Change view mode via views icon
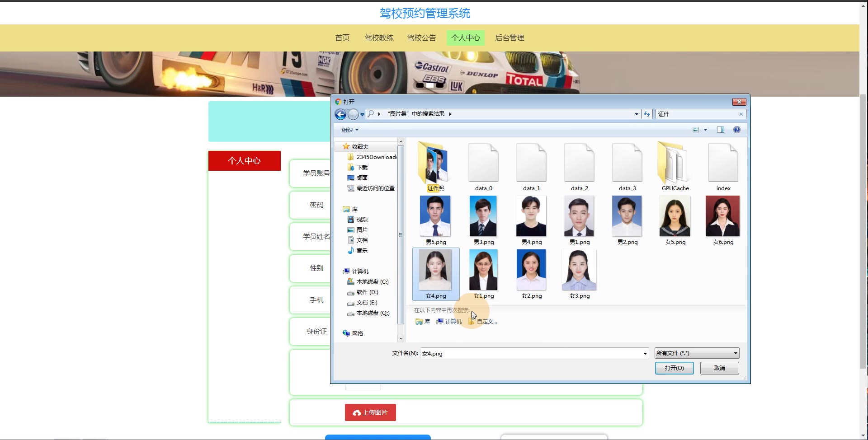This screenshot has width=868, height=440. (696, 130)
